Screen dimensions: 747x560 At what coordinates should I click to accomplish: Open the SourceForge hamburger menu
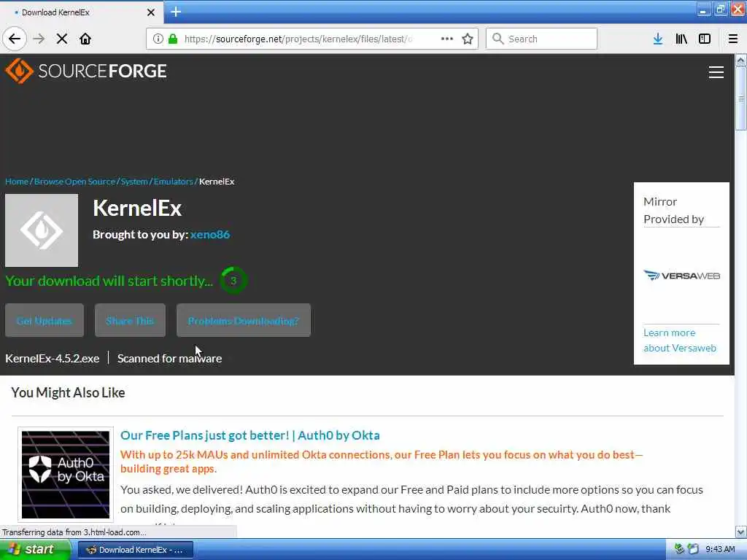coord(716,72)
